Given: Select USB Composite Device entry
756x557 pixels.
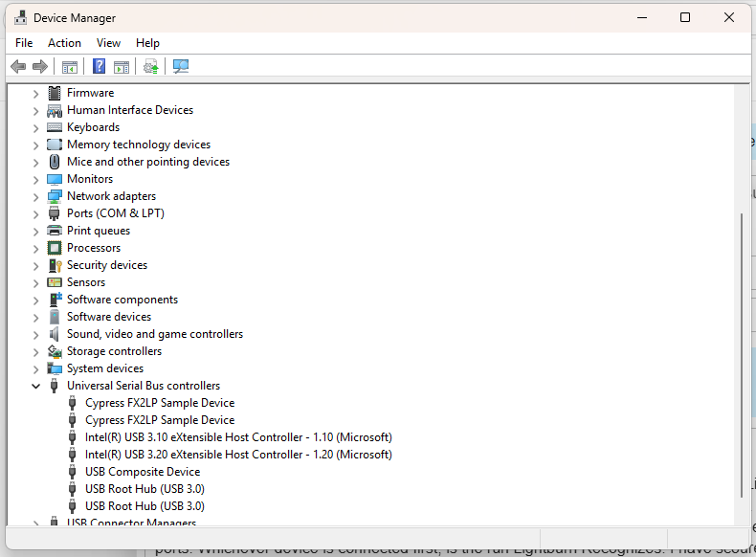Looking at the screenshot, I should click(142, 472).
